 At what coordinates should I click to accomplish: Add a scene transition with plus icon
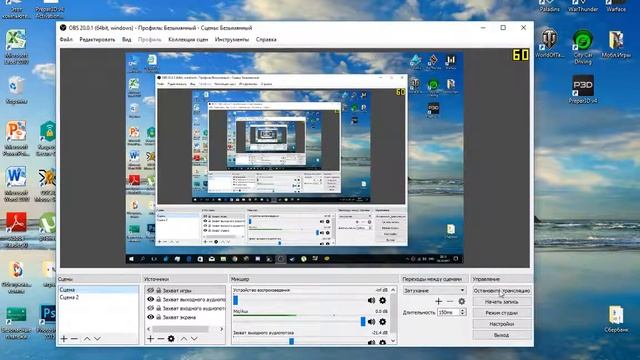tap(438, 301)
